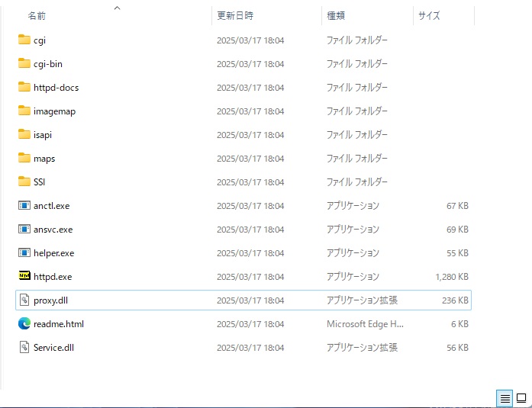The width and height of the screenshot is (532, 408).
Task: Select the proxy.dll file icon
Action: point(24,300)
